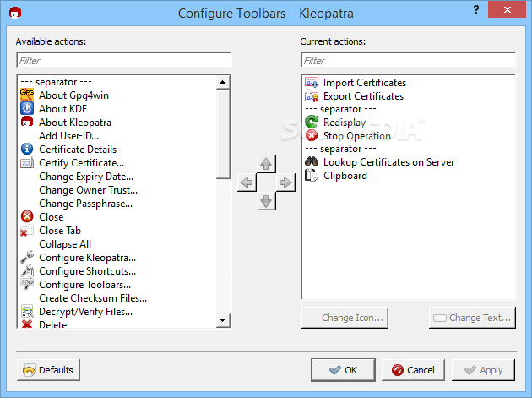Click the Delete red X icon

pyautogui.click(x=27, y=324)
